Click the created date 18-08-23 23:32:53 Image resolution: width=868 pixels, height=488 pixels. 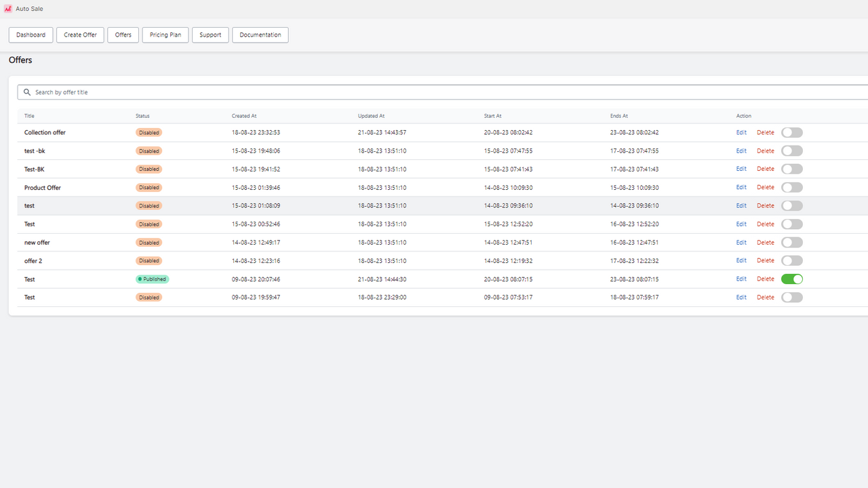(256, 132)
